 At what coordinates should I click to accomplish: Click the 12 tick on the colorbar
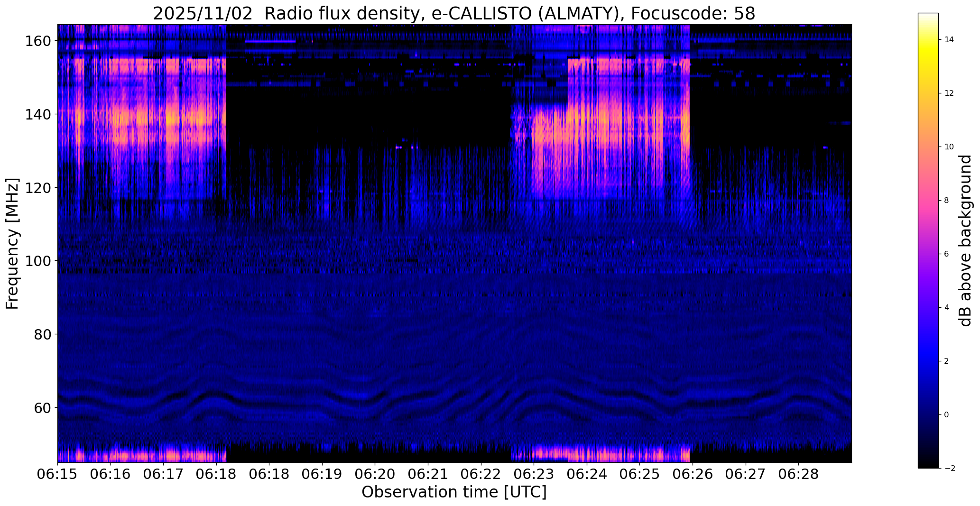[x=949, y=93]
